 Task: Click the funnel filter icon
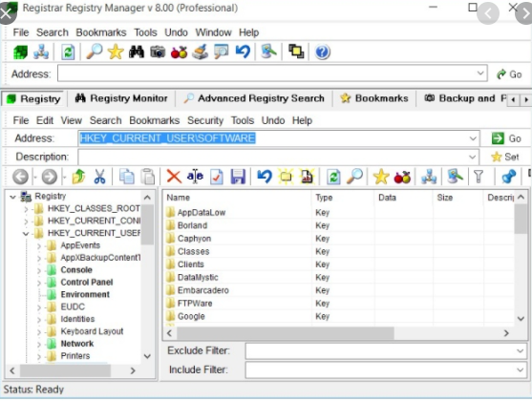coord(479,177)
